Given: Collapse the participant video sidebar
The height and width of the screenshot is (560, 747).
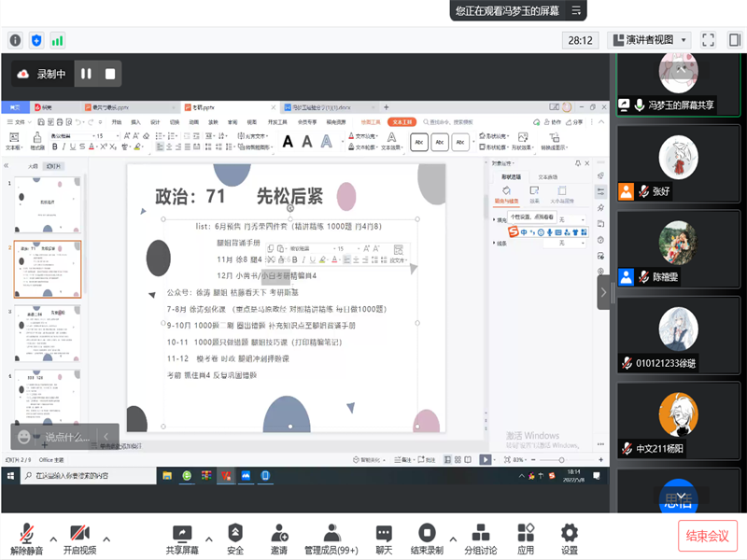Looking at the screenshot, I should tap(603, 292).
